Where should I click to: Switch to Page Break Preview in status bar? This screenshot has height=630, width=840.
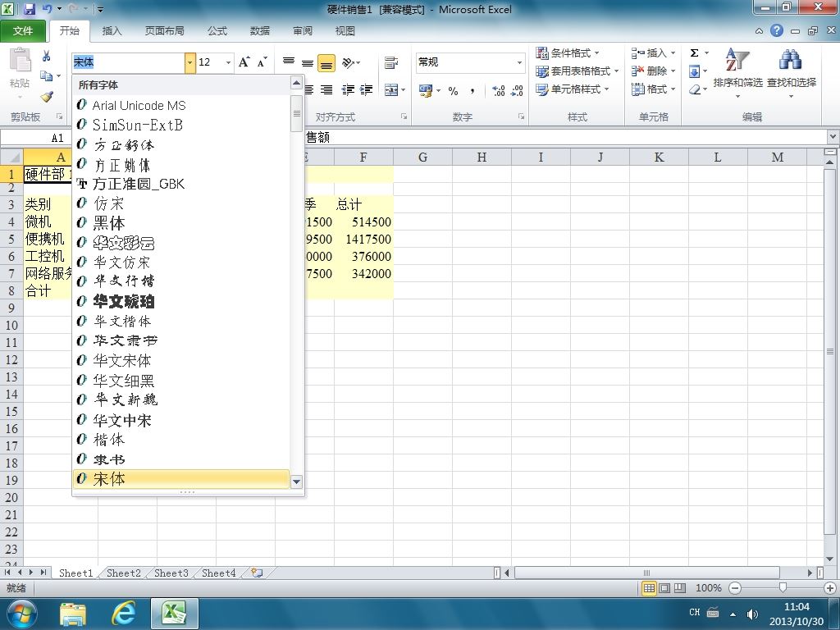(680, 588)
